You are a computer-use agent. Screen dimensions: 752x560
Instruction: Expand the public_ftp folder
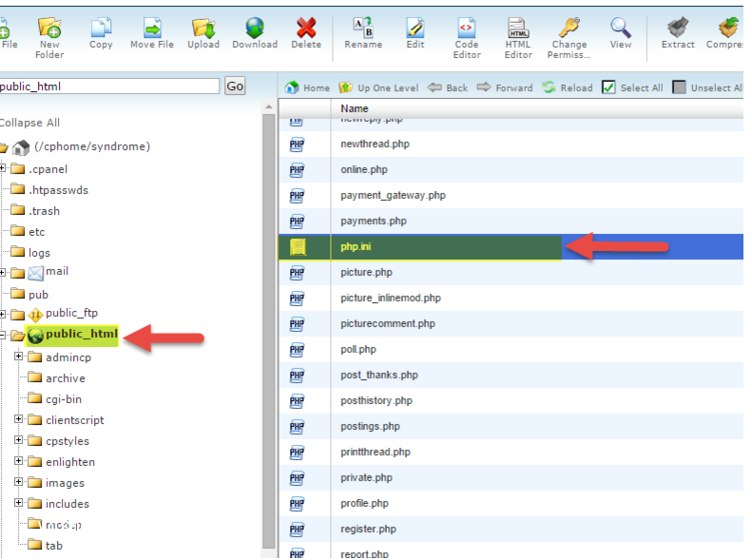(x=3, y=314)
